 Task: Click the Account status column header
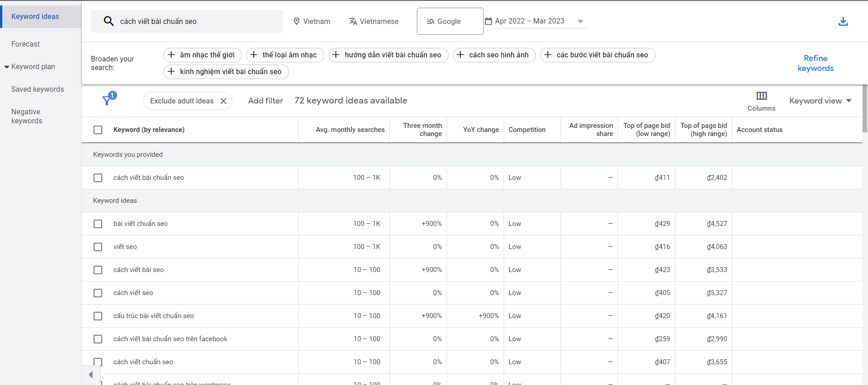[759, 130]
